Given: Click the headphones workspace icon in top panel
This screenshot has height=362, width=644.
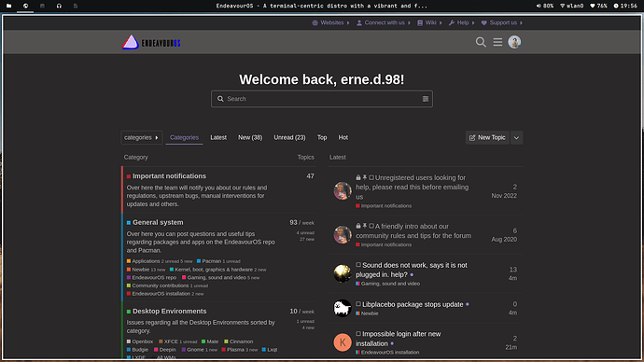Looking at the screenshot, I should point(59,6).
